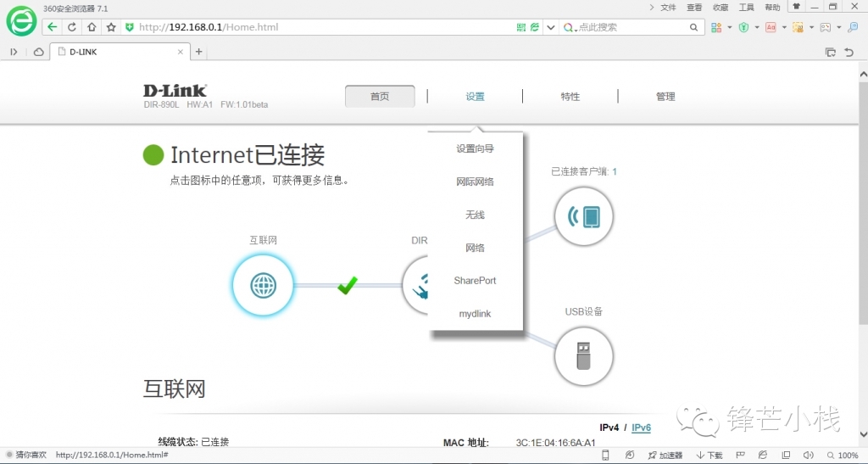This screenshot has height=464, width=868.
Task: Choose 设置向导 from the dropdown menu
Action: click(475, 148)
